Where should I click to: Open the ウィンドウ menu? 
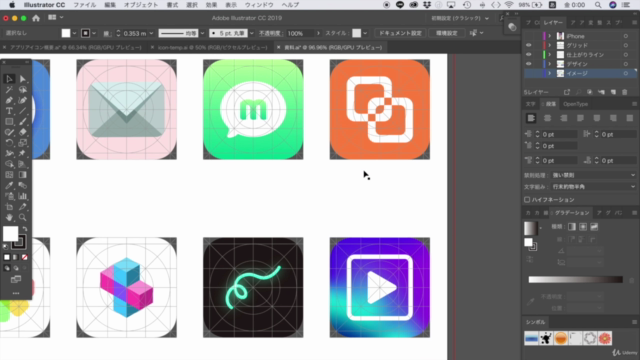(x=259, y=5)
